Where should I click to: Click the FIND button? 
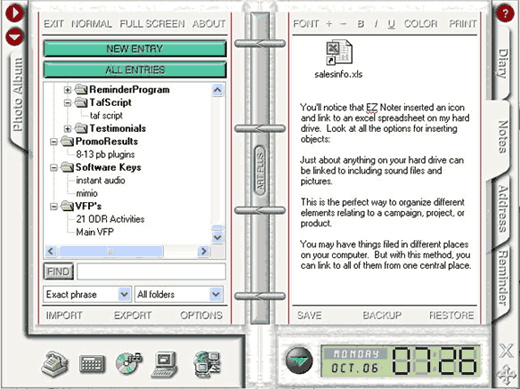(x=59, y=272)
